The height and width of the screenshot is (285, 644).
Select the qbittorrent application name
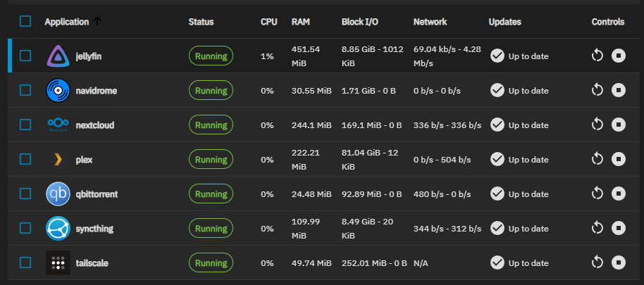[x=97, y=194]
